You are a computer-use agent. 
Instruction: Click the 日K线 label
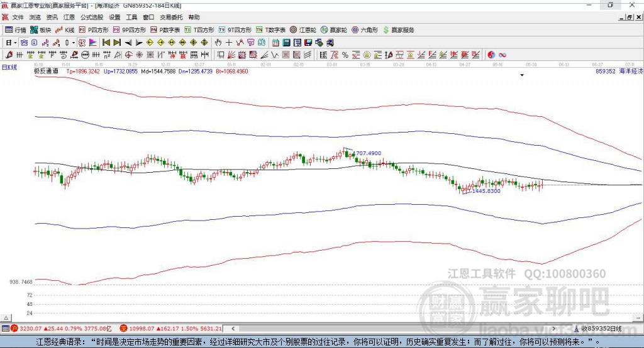tap(9, 67)
